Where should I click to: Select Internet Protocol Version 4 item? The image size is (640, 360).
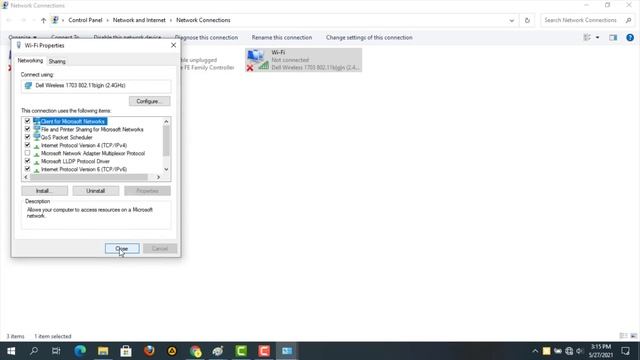[x=84, y=145]
